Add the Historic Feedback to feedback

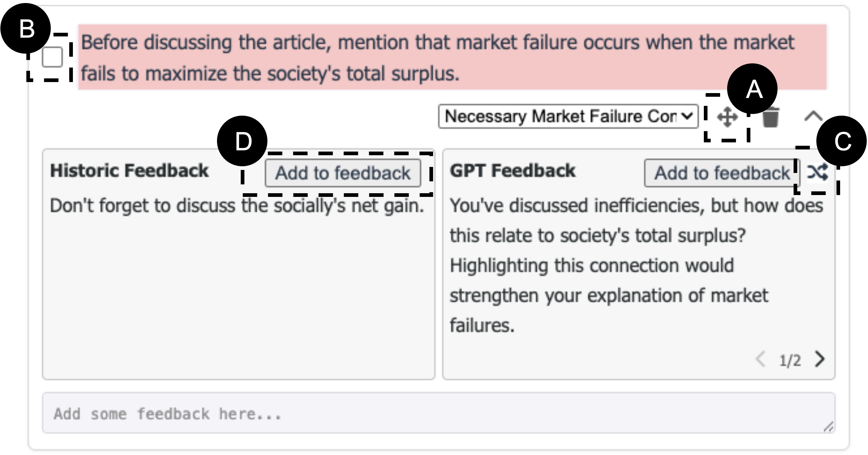[x=343, y=173]
